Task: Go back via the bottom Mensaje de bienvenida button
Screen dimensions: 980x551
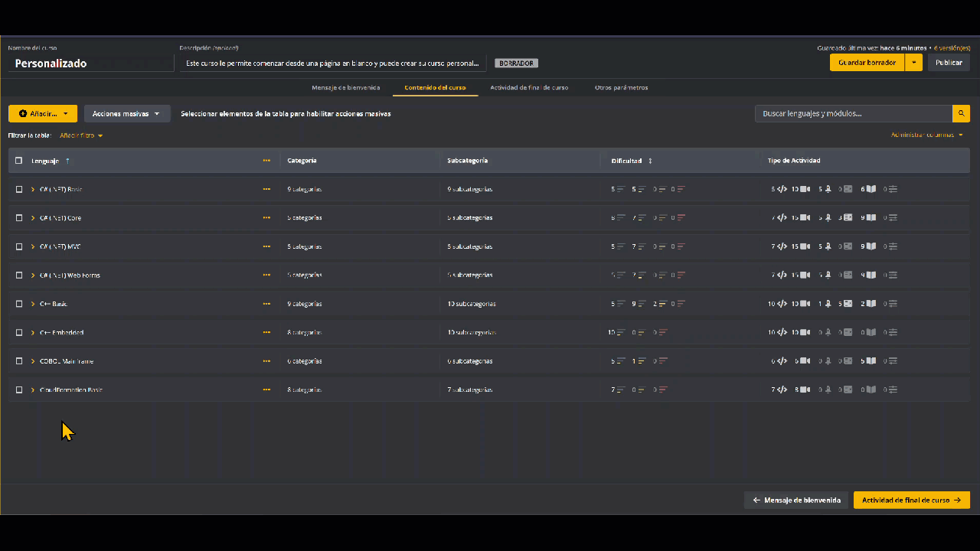Action: click(x=796, y=500)
